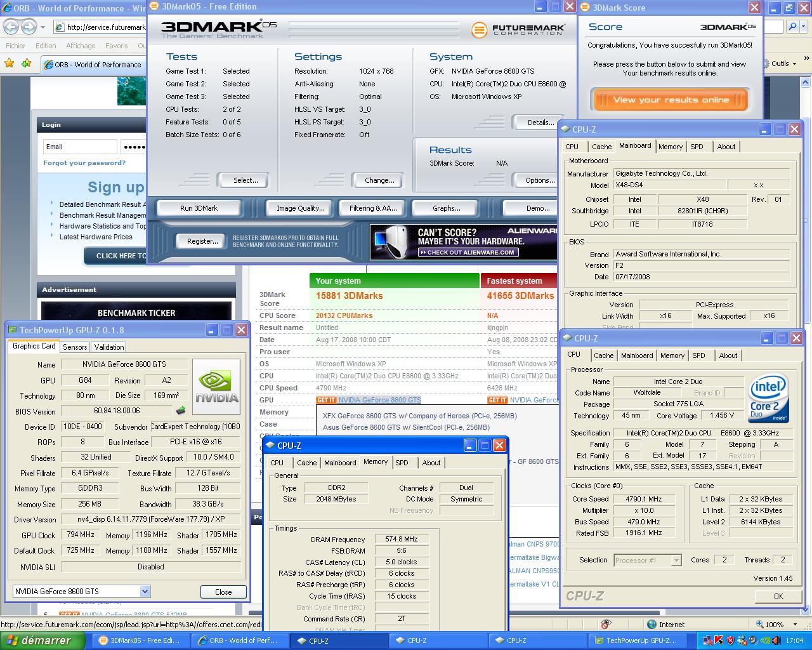Click the Kaspersky tray icon
Image resolution: width=812 pixels, height=650 pixels.
[x=719, y=640]
